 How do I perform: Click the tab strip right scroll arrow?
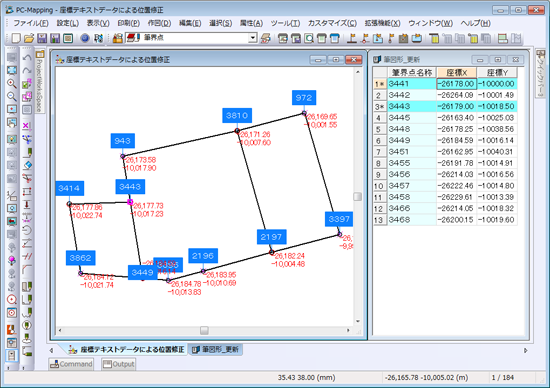pos(525,350)
